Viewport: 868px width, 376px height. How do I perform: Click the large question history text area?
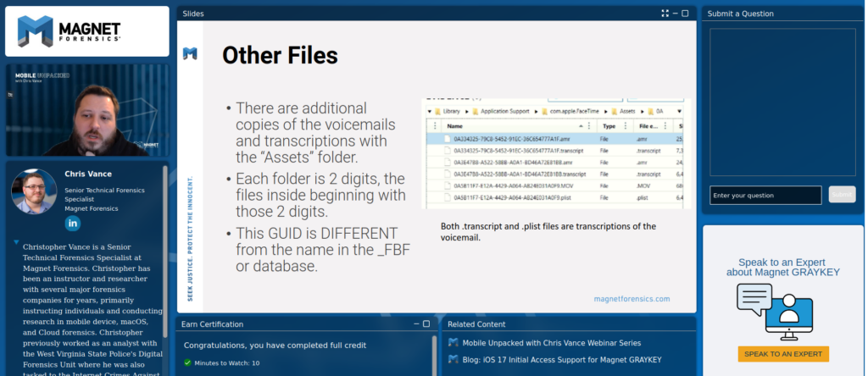782,102
